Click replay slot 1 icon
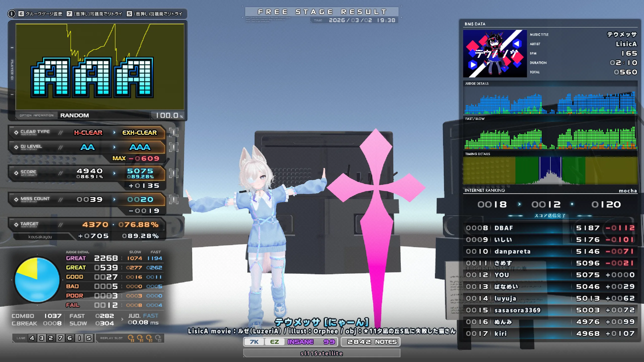 pyautogui.click(x=131, y=338)
